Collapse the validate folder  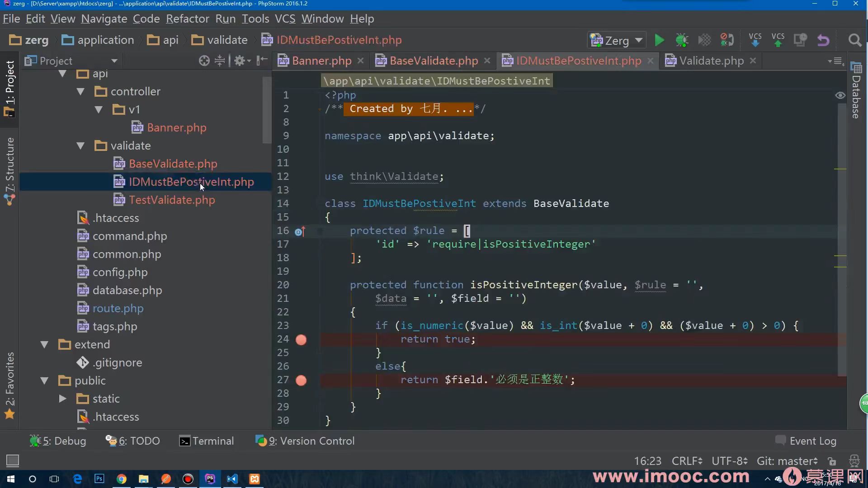pyautogui.click(x=80, y=146)
